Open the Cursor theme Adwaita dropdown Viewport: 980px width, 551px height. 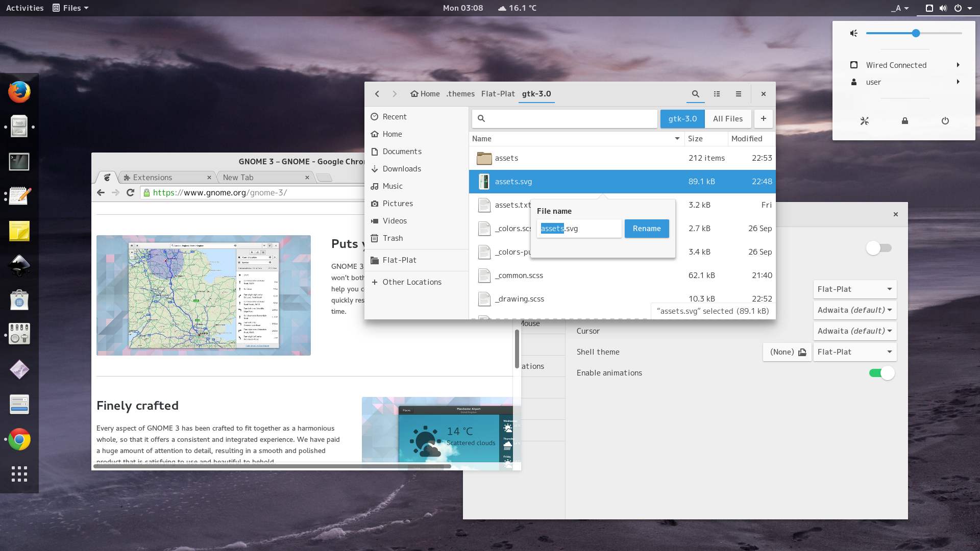pos(854,331)
